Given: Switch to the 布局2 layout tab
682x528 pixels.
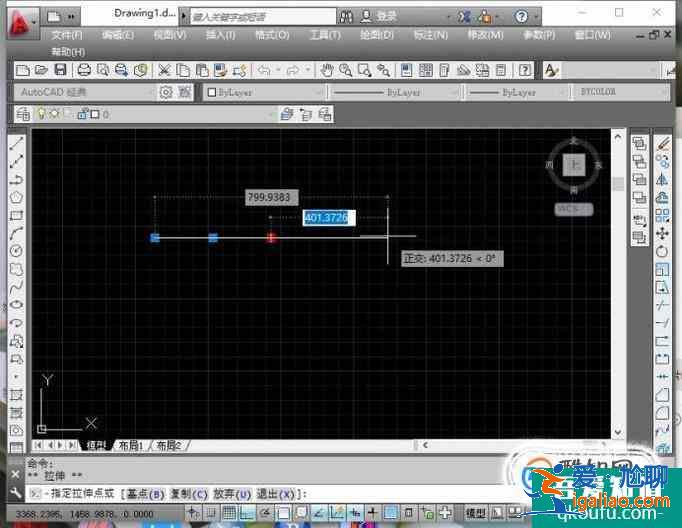Looking at the screenshot, I should coord(169,445).
